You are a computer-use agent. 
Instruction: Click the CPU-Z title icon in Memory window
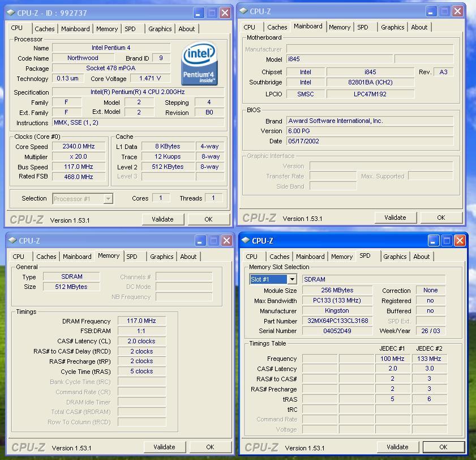pos(12,240)
